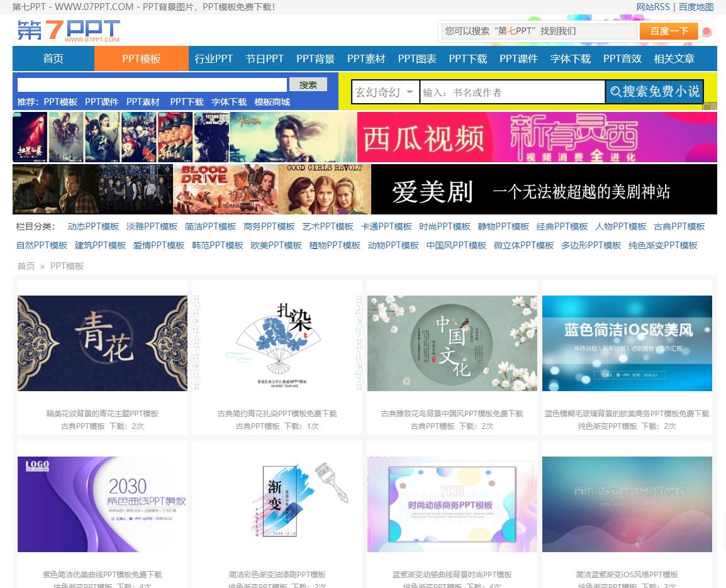Open the 动物PPT模板 category
726x588 pixels.
(393, 245)
